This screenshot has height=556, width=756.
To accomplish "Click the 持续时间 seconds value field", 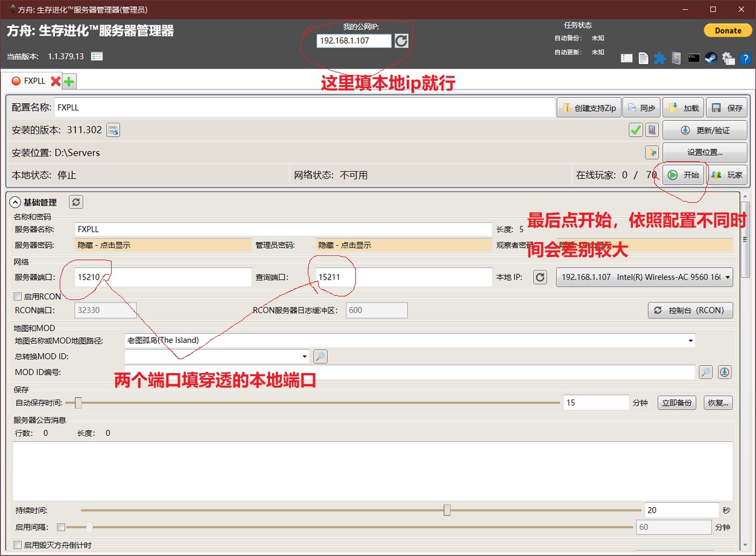I will tap(682, 510).
